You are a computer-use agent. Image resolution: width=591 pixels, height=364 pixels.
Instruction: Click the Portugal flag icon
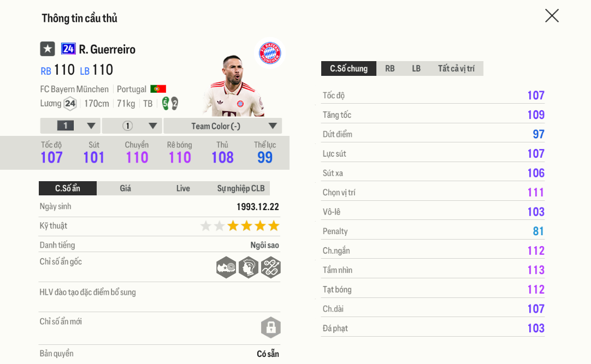(158, 89)
